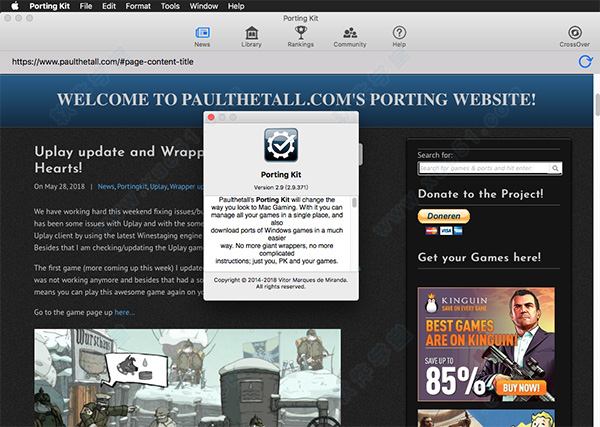
Task: Click the search for games input field
Action: tap(484, 168)
